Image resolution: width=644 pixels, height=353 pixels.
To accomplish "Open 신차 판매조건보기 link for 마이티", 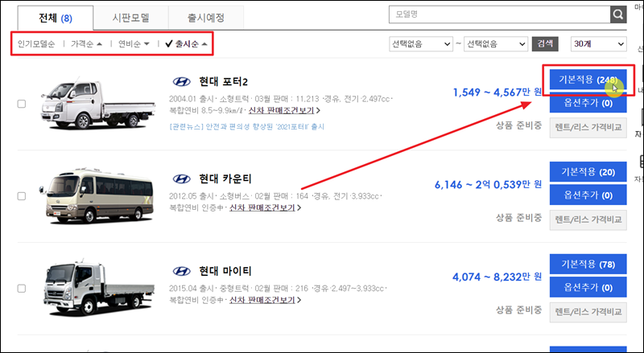I will [x=262, y=300].
